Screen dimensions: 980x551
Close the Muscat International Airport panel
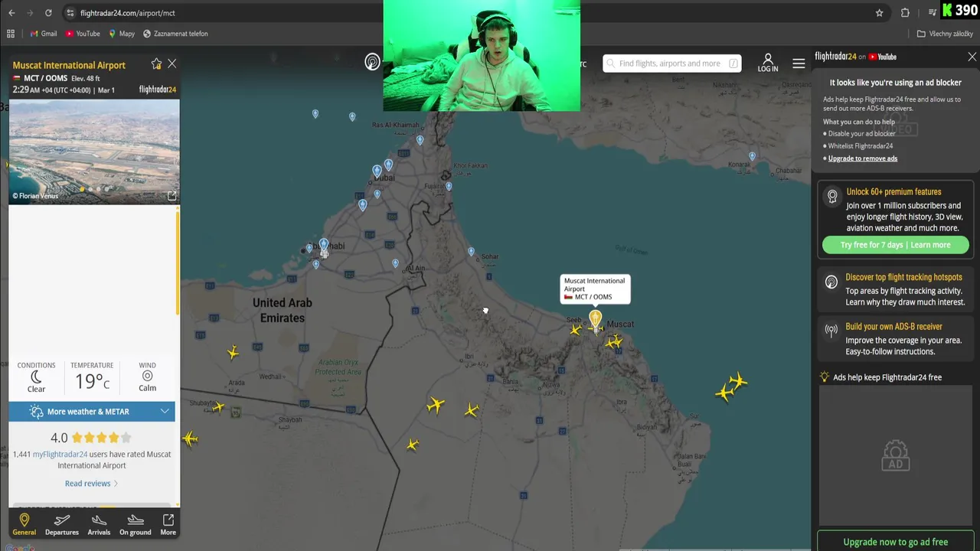(x=172, y=64)
